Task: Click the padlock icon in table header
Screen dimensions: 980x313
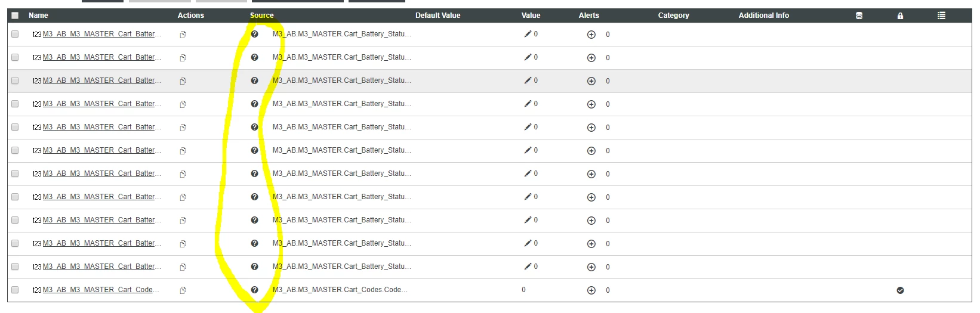Action: pos(900,16)
